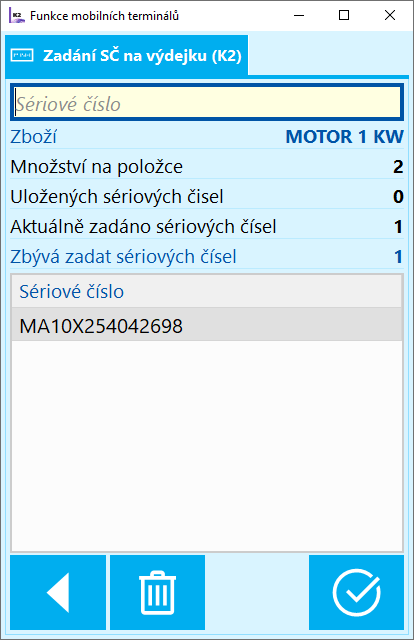Confirm with the checkmark button

356,592
